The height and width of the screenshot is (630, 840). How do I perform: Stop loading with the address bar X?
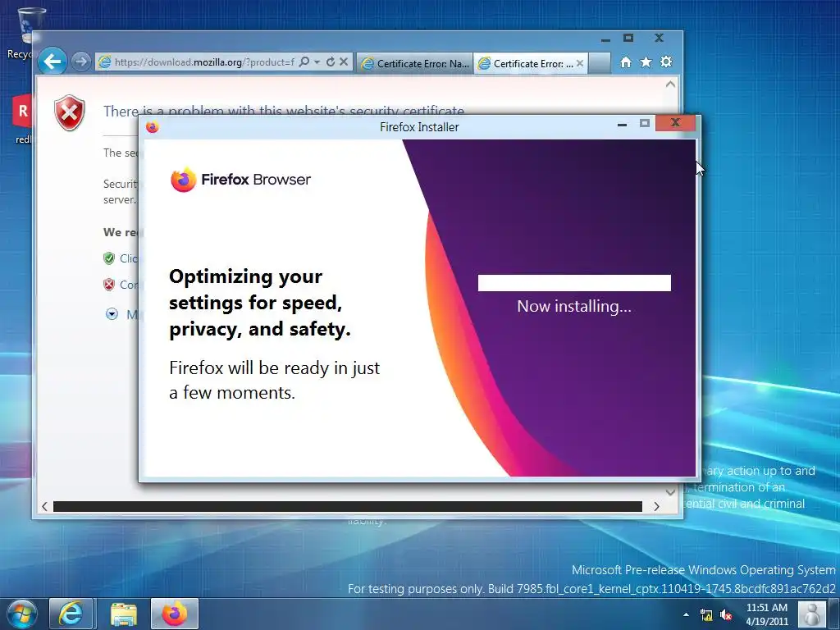(x=344, y=62)
